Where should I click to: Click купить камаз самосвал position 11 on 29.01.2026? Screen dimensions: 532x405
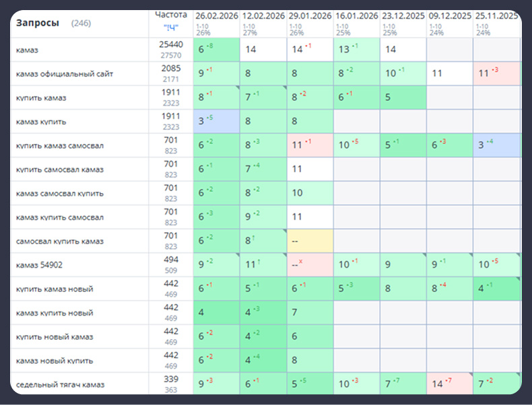pos(310,145)
